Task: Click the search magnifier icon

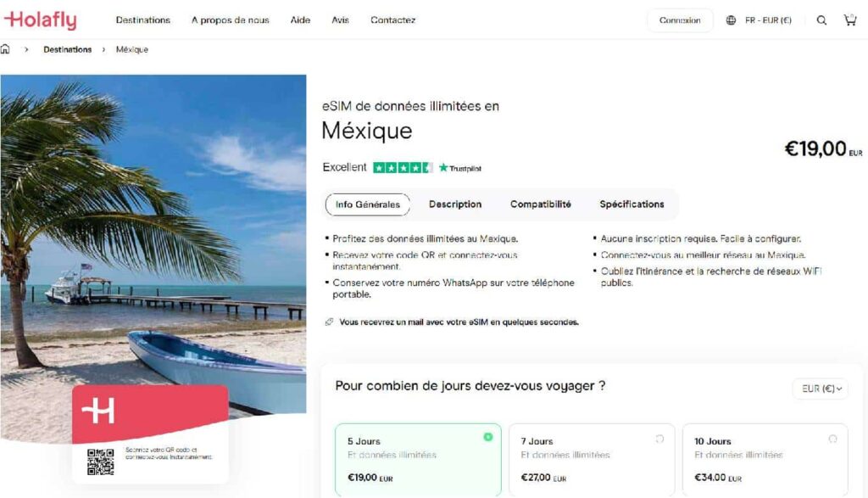Action: point(821,20)
